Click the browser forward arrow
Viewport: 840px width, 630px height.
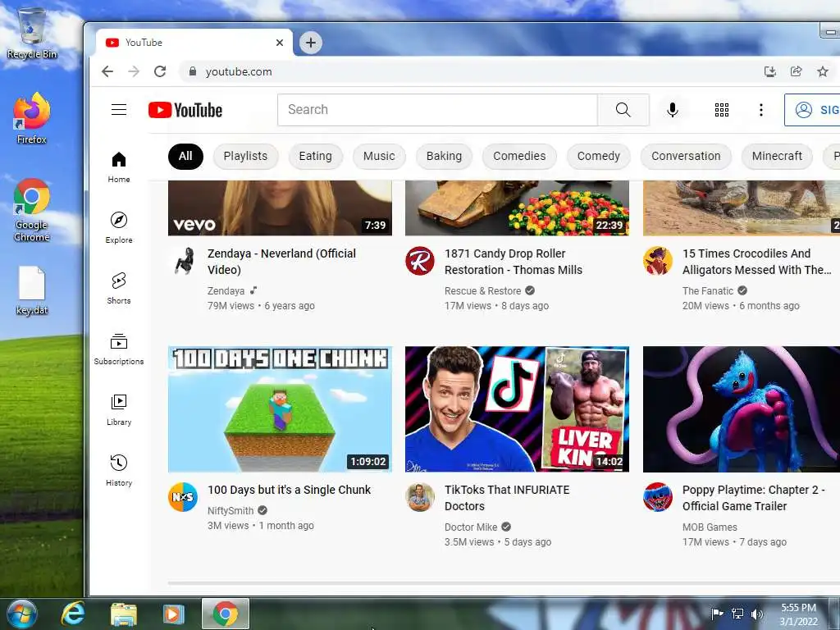tap(134, 71)
